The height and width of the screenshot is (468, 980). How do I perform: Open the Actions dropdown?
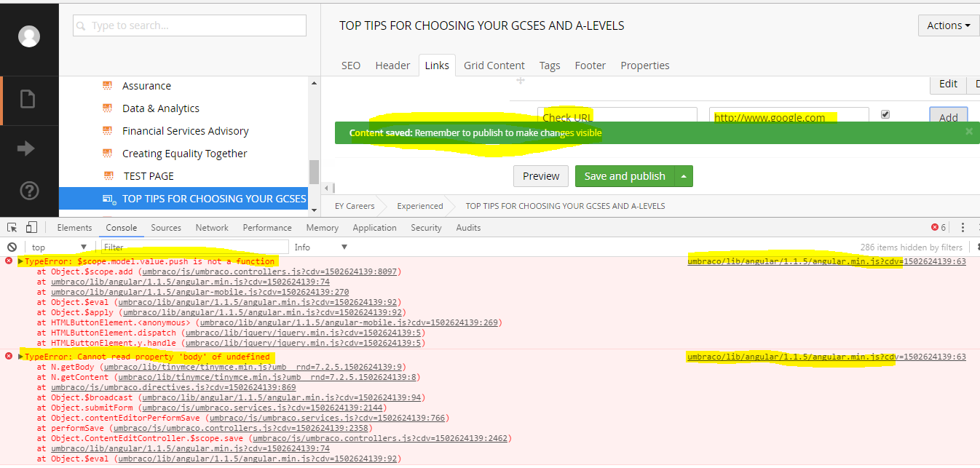pos(948,25)
